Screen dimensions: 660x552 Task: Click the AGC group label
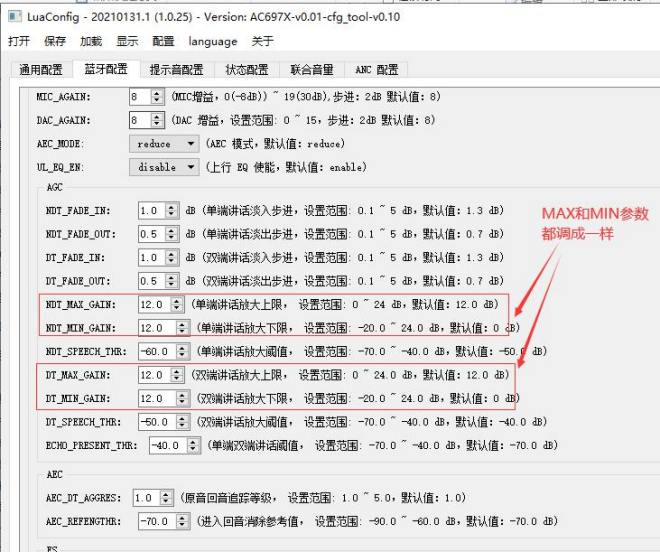pyautogui.click(x=55, y=187)
